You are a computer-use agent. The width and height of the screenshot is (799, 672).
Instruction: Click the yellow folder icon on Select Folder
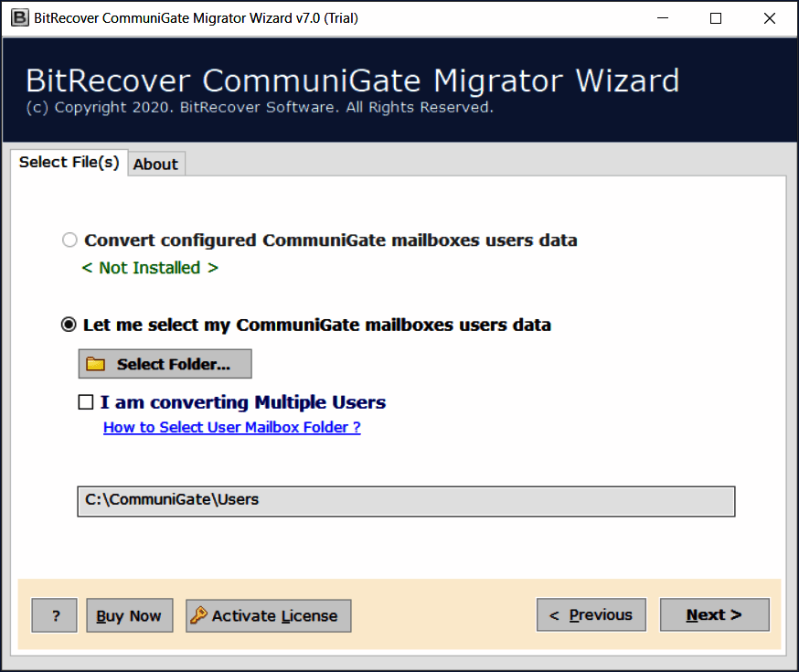tap(95, 364)
